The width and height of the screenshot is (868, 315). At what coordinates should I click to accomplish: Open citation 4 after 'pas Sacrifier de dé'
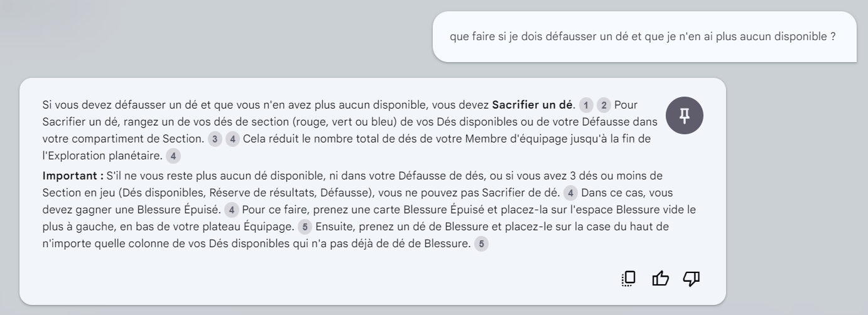coord(570,192)
